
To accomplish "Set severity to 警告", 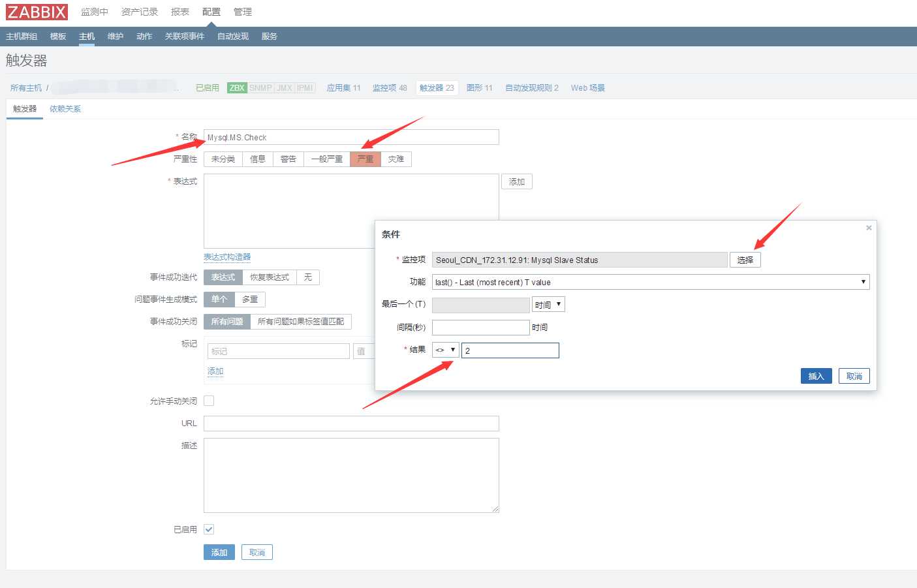I will click(288, 159).
